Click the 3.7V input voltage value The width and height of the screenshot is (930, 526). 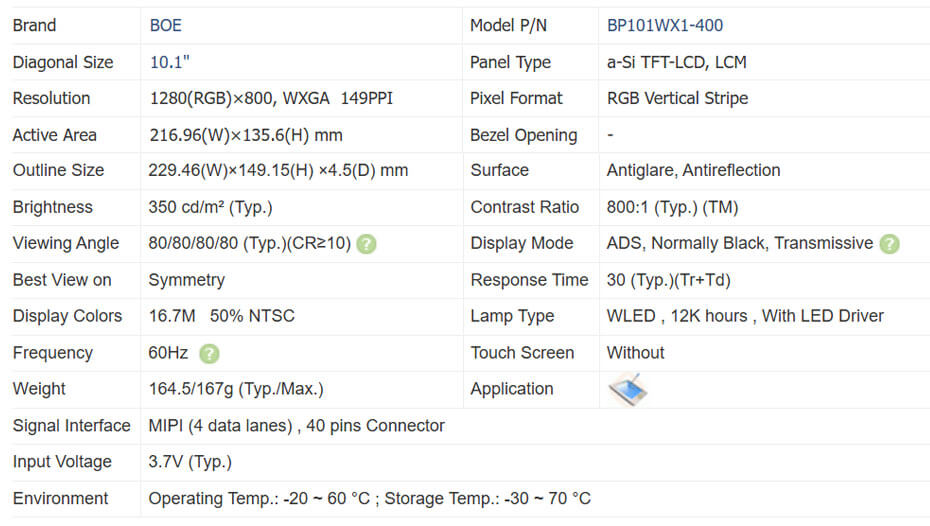click(190, 462)
